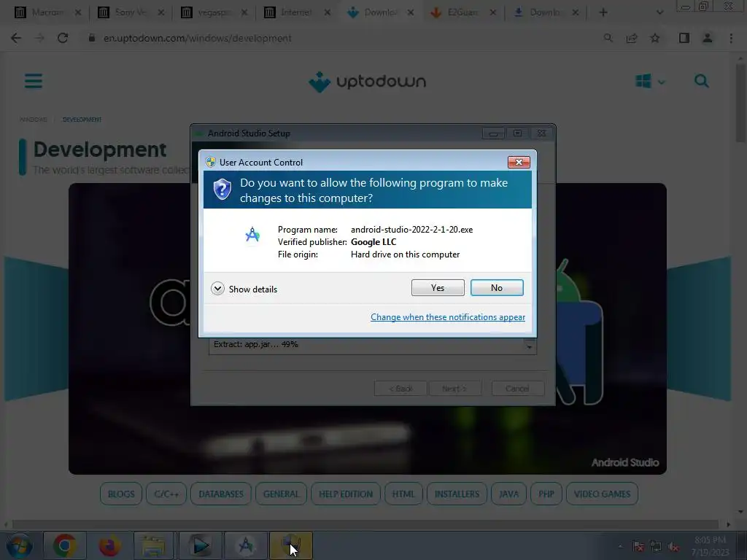
Task: Click the taskbar clock
Action: [711, 546]
